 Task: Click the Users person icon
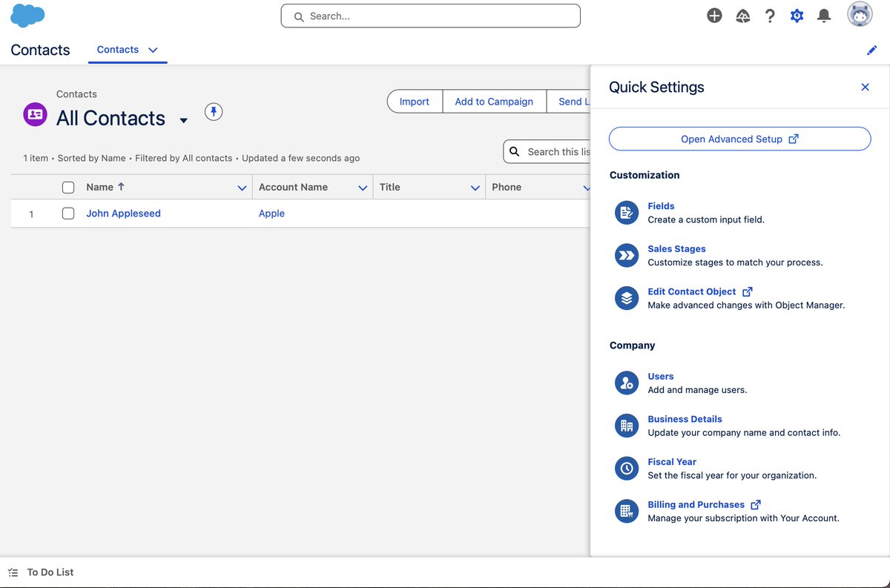(x=627, y=383)
